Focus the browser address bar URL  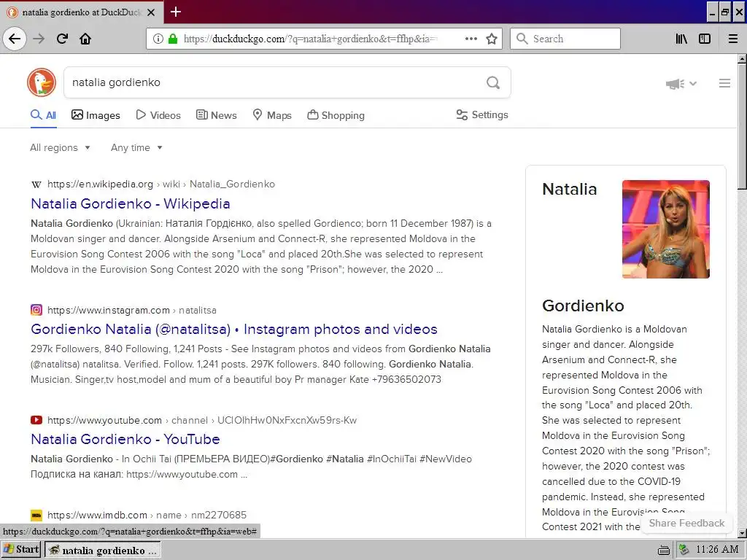(x=309, y=39)
